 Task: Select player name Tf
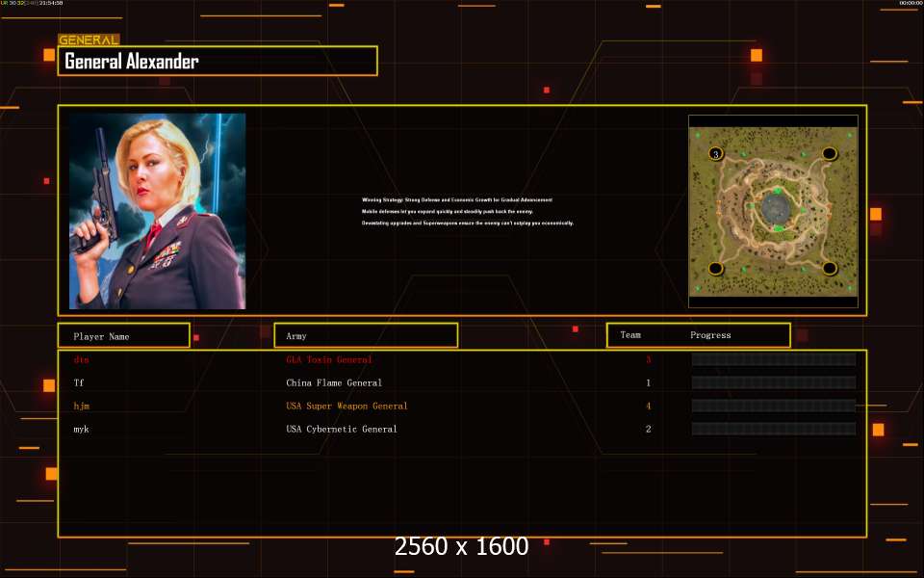point(79,382)
